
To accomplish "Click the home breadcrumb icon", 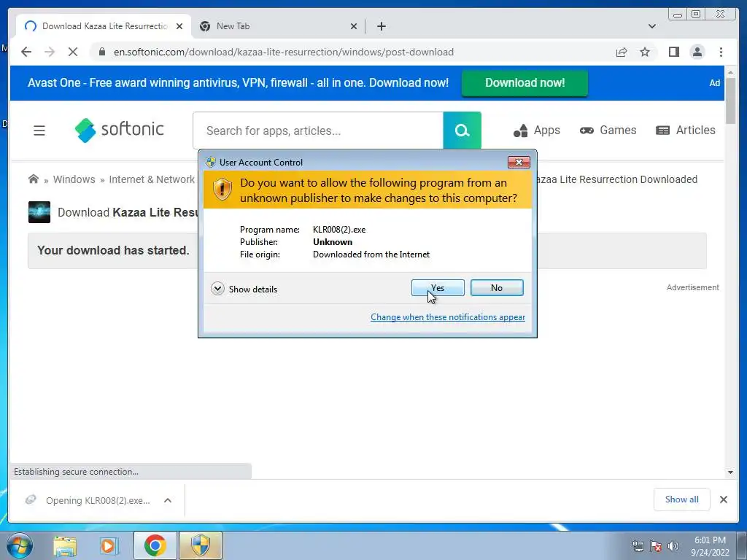I will (34, 179).
